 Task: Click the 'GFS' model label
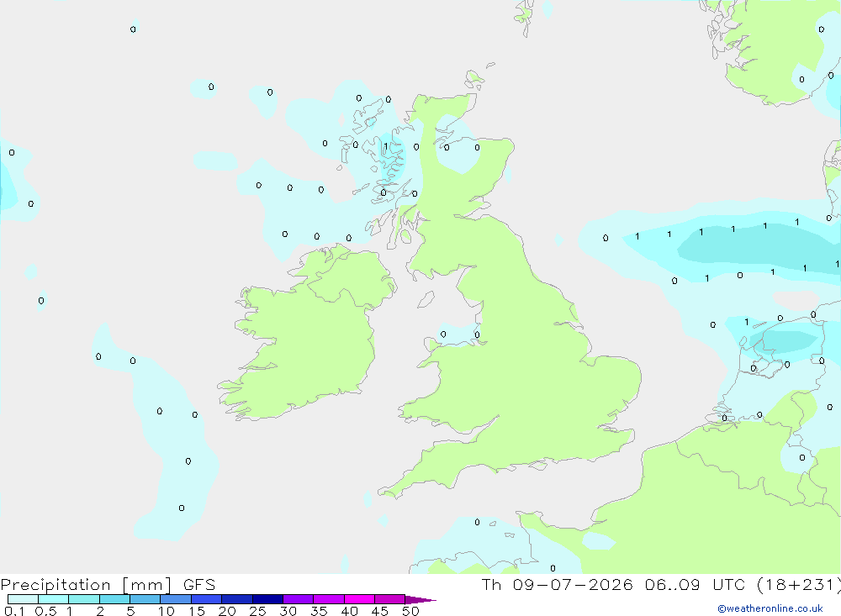point(199,585)
